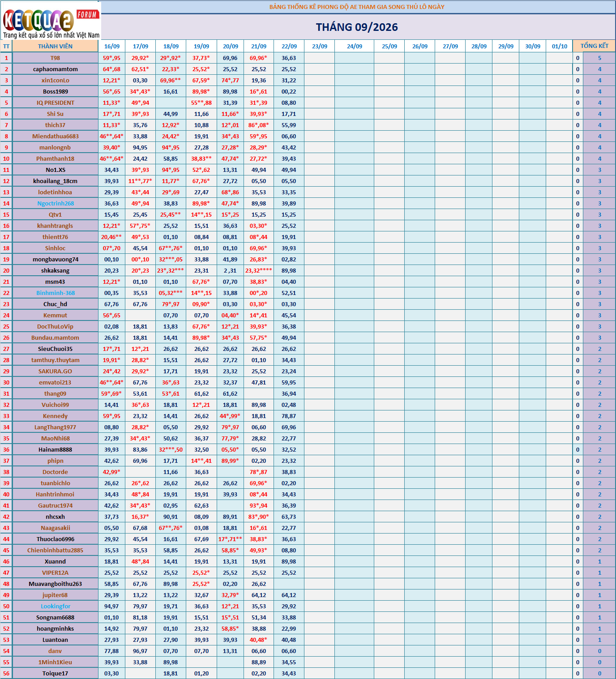Click member name manlongnb

point(55,148)
